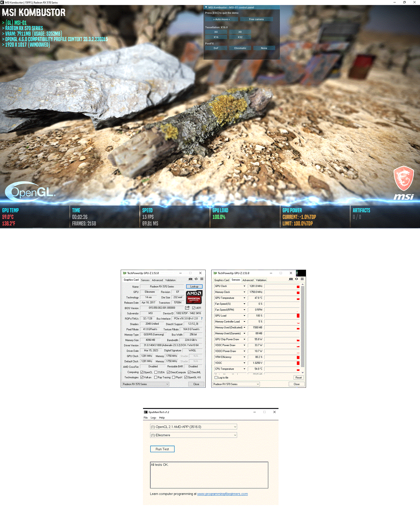420x514 pixels.
Task: Open the GPU Temperature sensor dropdown arrow
Action: point(244,298)
